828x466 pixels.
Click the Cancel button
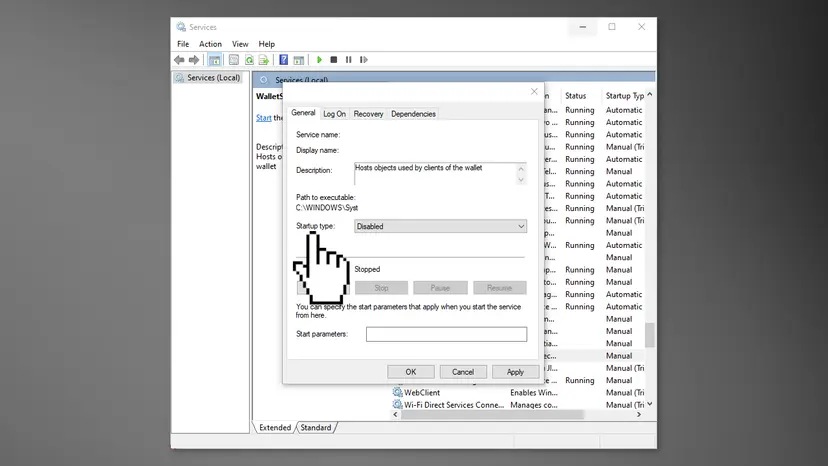pos(463,372)
